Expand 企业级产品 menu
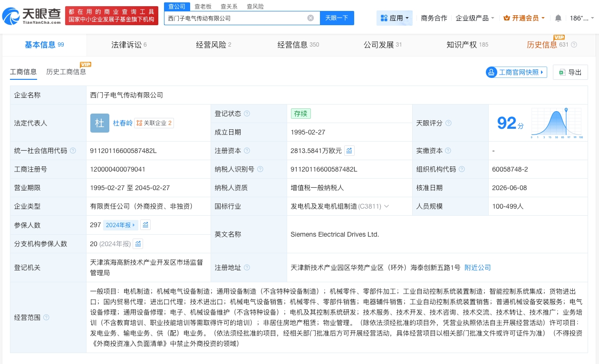The height and width of the screenshot is (364, 599). (475, 18)
